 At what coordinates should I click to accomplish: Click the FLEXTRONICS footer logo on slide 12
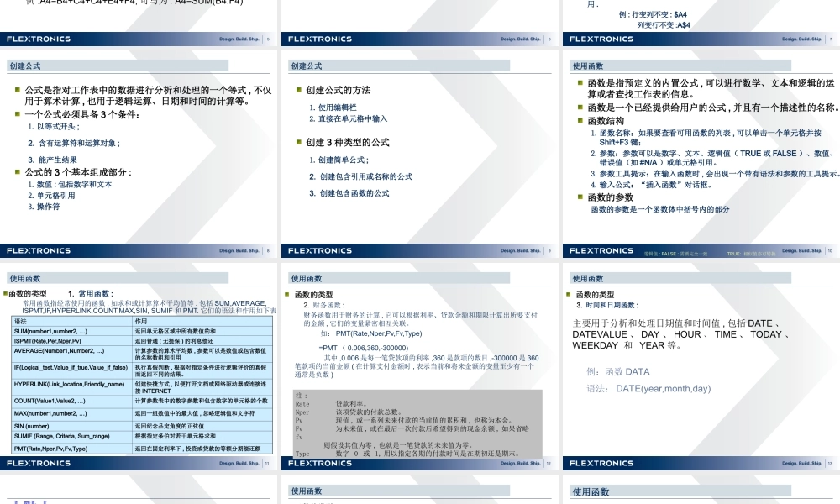pyautogui.click(x=319, y=463)
